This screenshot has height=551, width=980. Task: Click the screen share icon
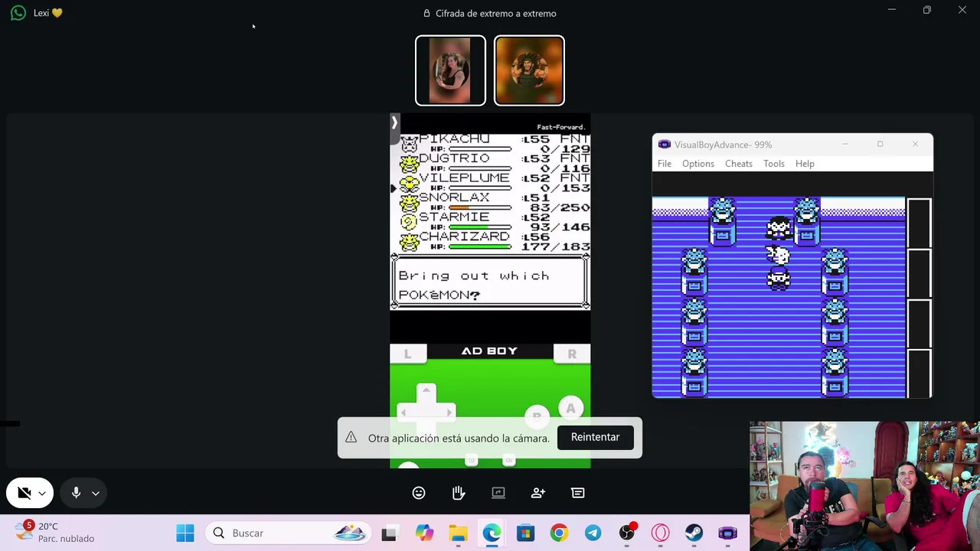(x=498, y=494)
